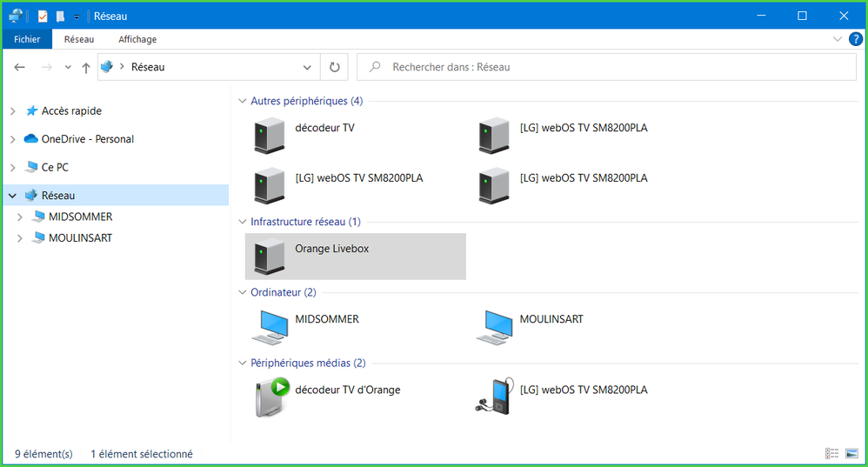Screen dimensions: 868x467
Task: Click the MIDSOMMER computer icon in Ordinateur
Action: [x=270, y=327]
